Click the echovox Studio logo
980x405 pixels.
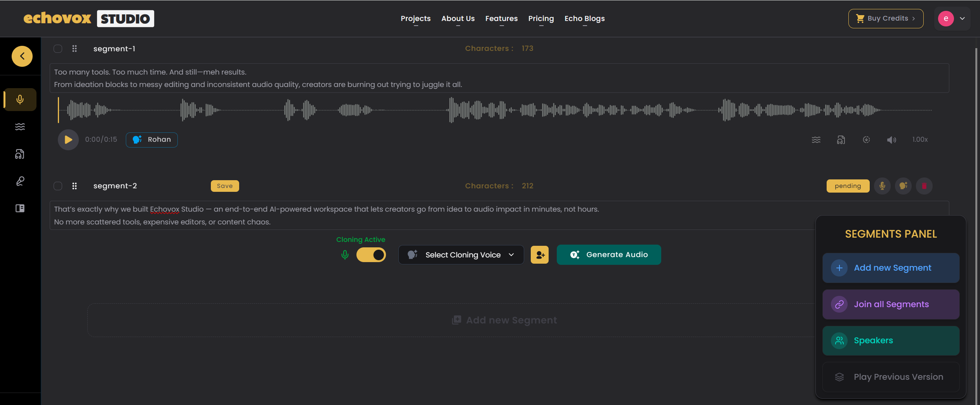tap(89, 19)
